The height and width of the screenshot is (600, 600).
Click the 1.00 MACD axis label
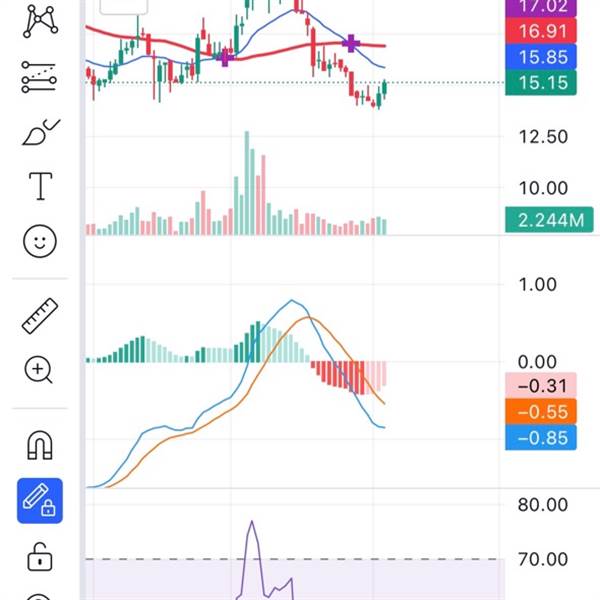click(537, 285)
